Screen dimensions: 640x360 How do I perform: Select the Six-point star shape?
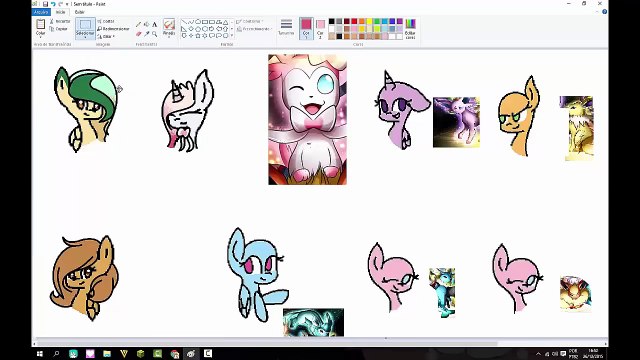pyautogui.click(x=205, y=36)
